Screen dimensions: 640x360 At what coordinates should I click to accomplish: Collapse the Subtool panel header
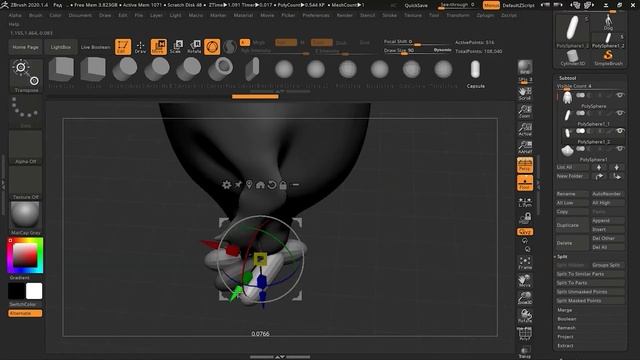(x=567, y=78)
